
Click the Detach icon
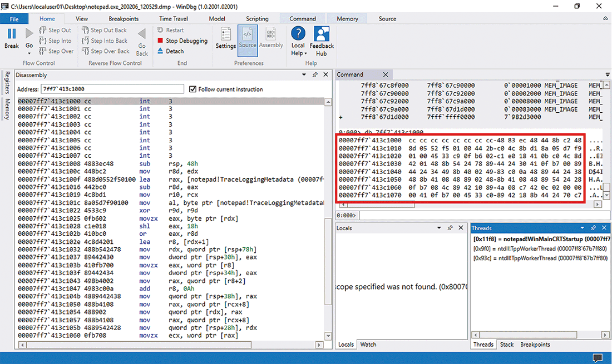click(161, 51)
